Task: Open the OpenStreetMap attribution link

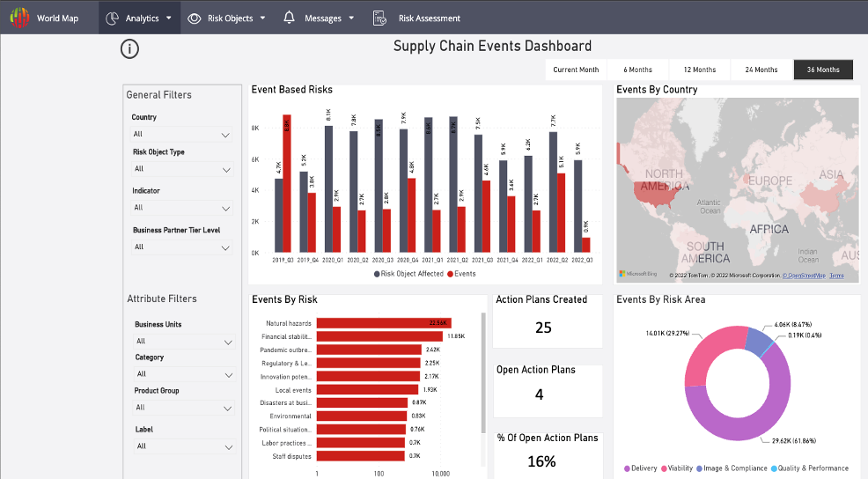Action: pos(804,276)
